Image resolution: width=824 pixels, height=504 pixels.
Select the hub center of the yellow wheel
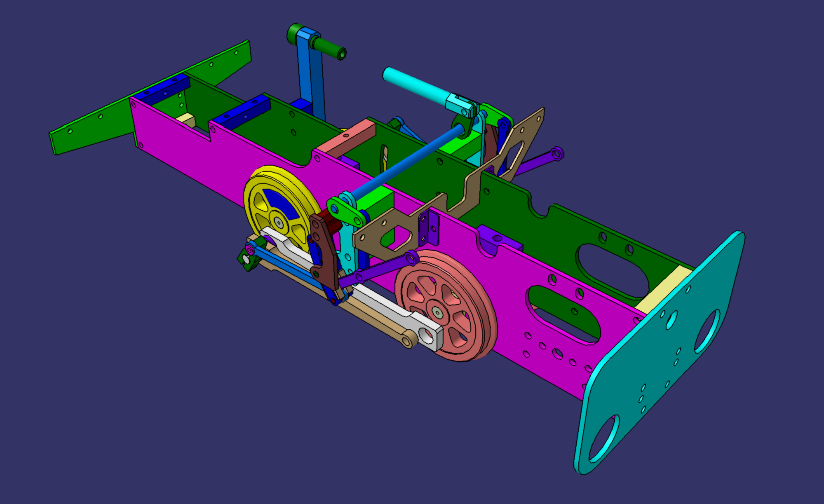click(x=279, y=223)
